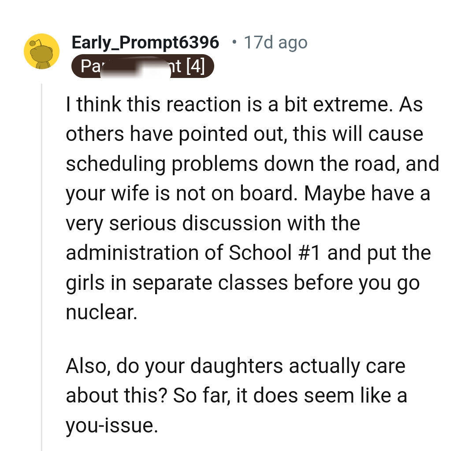476x451 pixels.
Task: Select the bullet separator before '17d ago'
Action: 236,42
